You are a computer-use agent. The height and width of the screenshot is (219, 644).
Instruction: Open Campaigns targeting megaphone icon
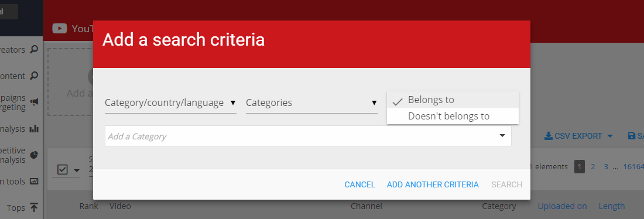(34, 102)
